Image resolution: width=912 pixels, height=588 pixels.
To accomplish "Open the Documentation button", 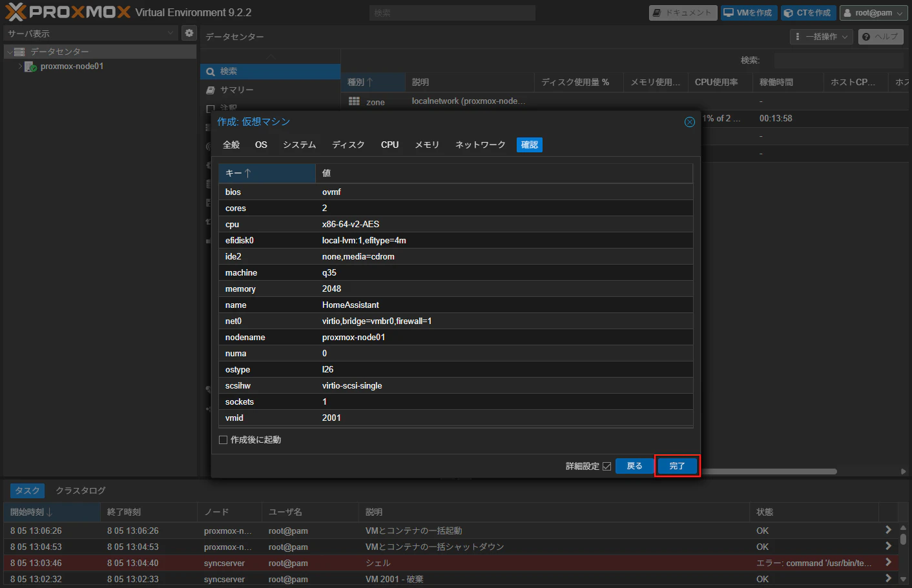I will (683, 13).
